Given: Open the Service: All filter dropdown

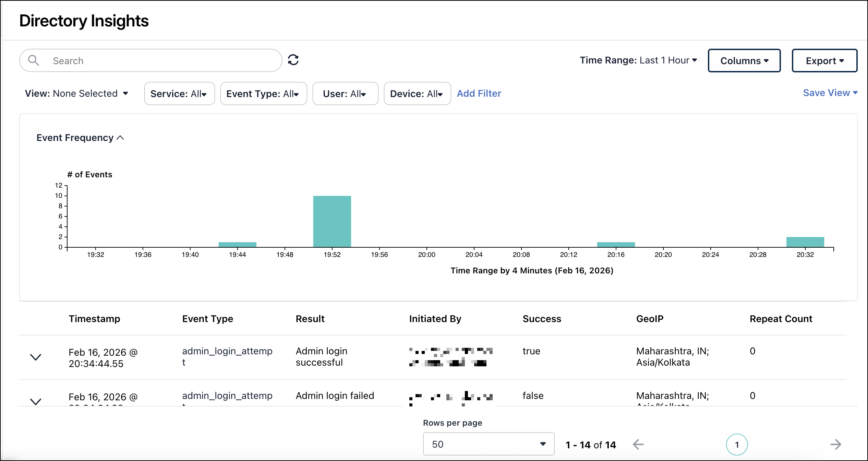Looking at the screenshot, I should [179, 93].
